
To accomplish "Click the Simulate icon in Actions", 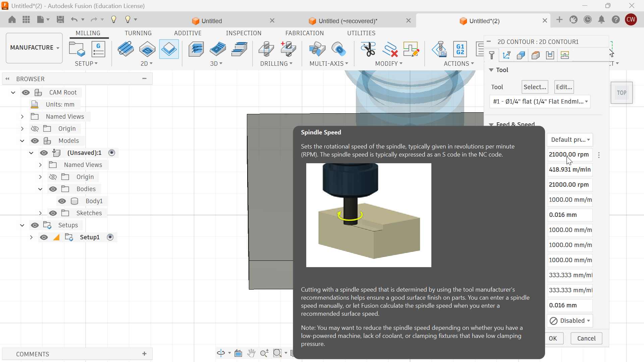I will tap(439, 49).
